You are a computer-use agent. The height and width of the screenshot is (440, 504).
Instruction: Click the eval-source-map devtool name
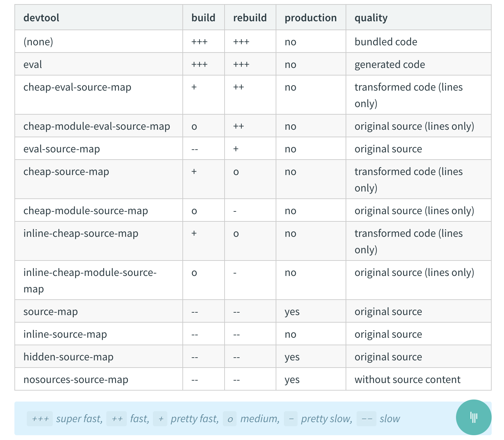62,149
